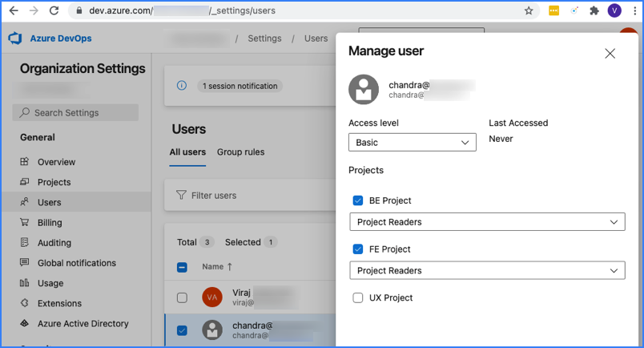The width and height of the screenshot is (644, 348).
Task: Click the Search Settings input field
Action: coord(76,113)
